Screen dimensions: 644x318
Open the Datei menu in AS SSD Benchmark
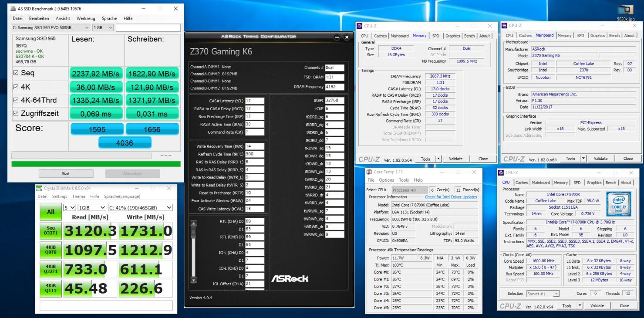pyautogui.click(x=17, y=18)
